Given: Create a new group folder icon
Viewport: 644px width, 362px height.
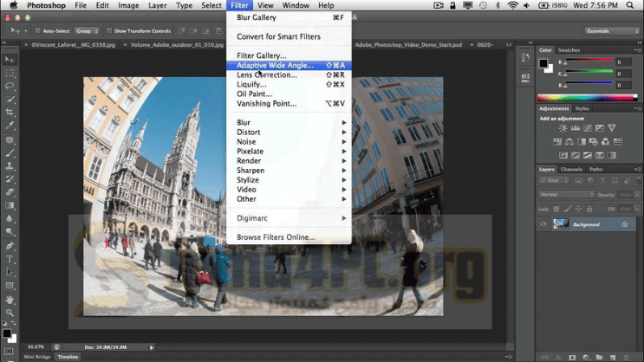Looking at the screenshot, I should click(x=599, y=358).
